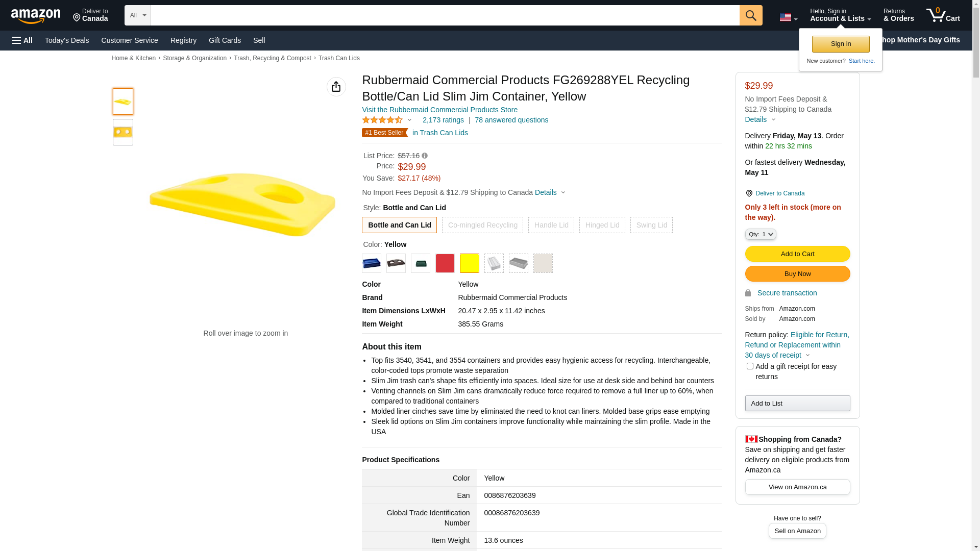Open the 78 answered questions link
This screenshot has width=980, height=551.
pos(511,120)
